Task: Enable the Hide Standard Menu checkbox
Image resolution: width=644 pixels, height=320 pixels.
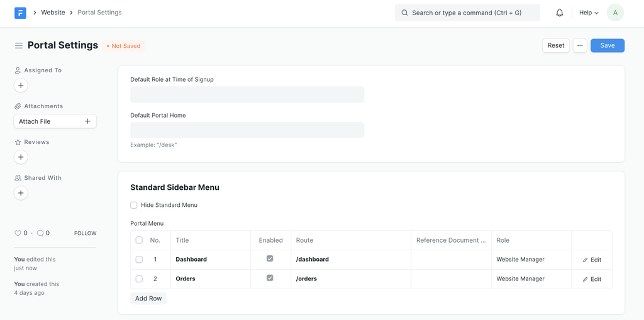Action: (x=134, y=205)
